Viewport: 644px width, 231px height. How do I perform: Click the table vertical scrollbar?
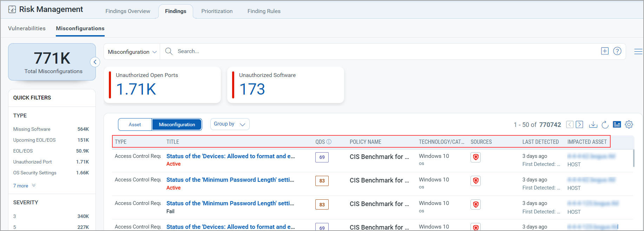click(x=633, y=158)
